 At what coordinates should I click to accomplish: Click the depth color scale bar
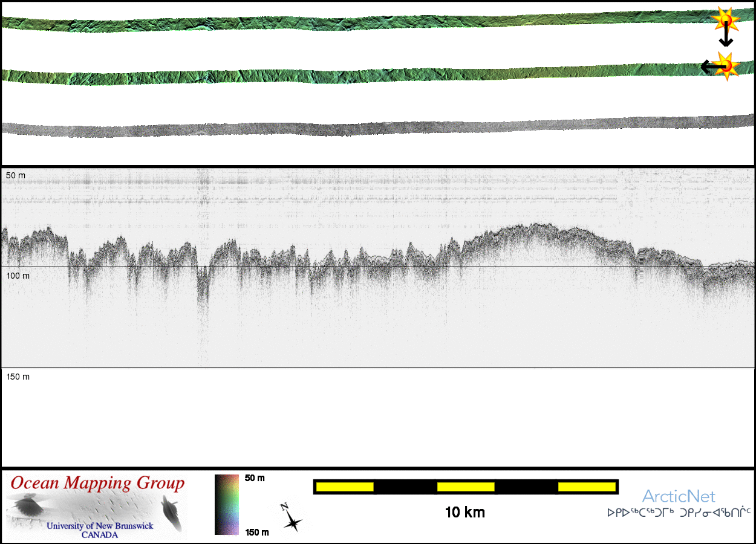tap(227, 505)
